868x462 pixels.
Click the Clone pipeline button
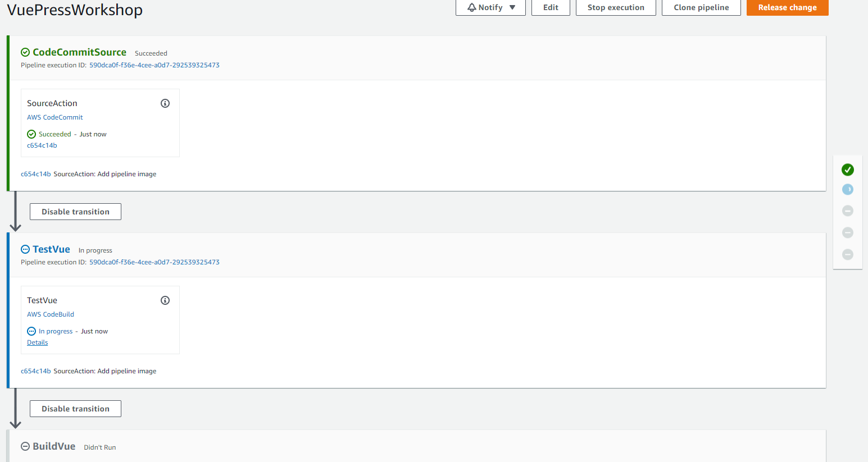701,7
